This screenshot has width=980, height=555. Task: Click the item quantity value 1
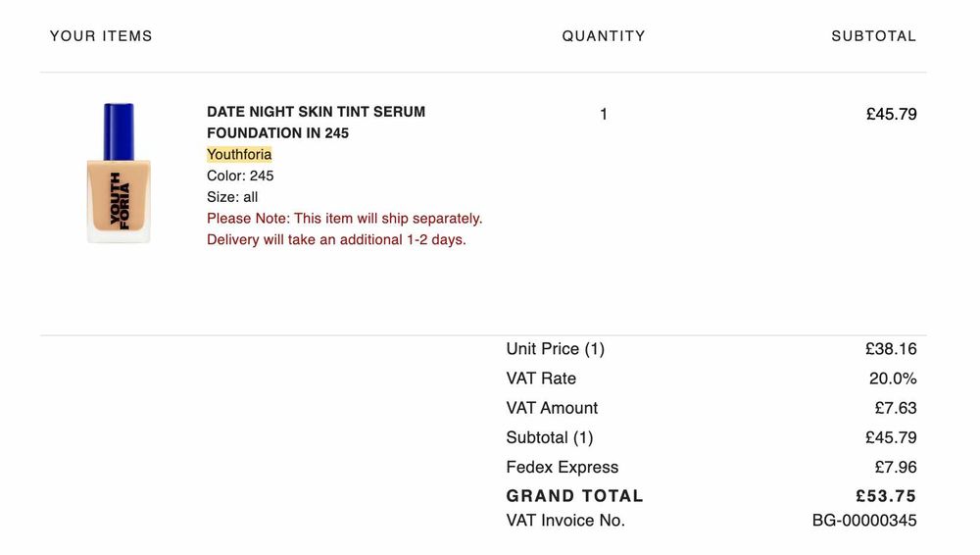tap(604, 115)
